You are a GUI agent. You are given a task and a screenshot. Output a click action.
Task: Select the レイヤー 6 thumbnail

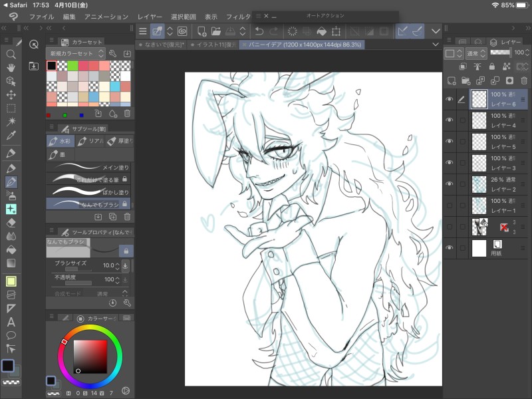(x=479, y=99)
